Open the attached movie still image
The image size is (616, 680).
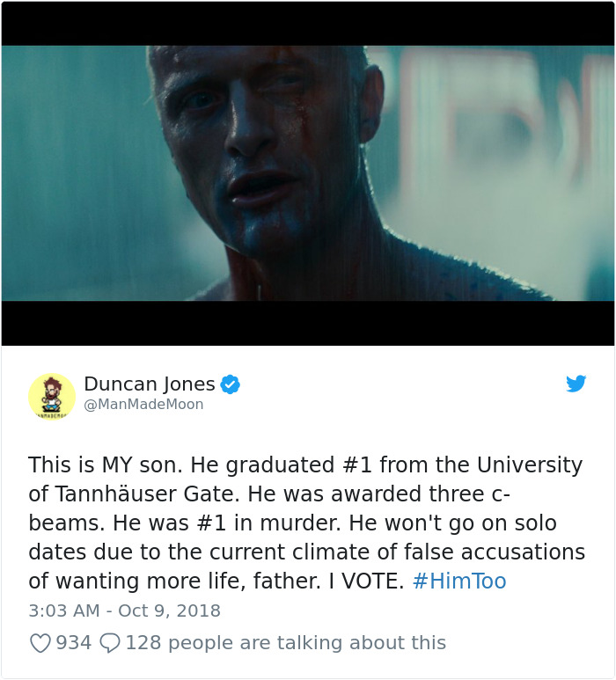click(308, 173)
